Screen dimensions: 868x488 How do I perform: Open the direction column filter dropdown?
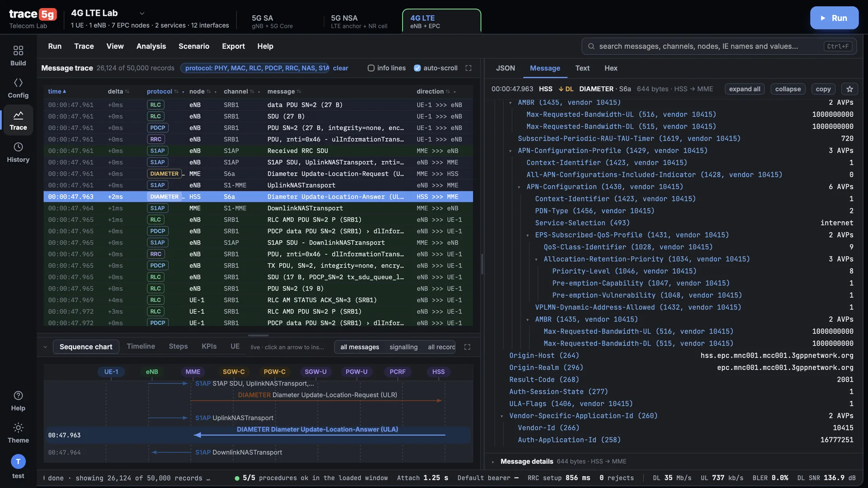coord(454,92)
